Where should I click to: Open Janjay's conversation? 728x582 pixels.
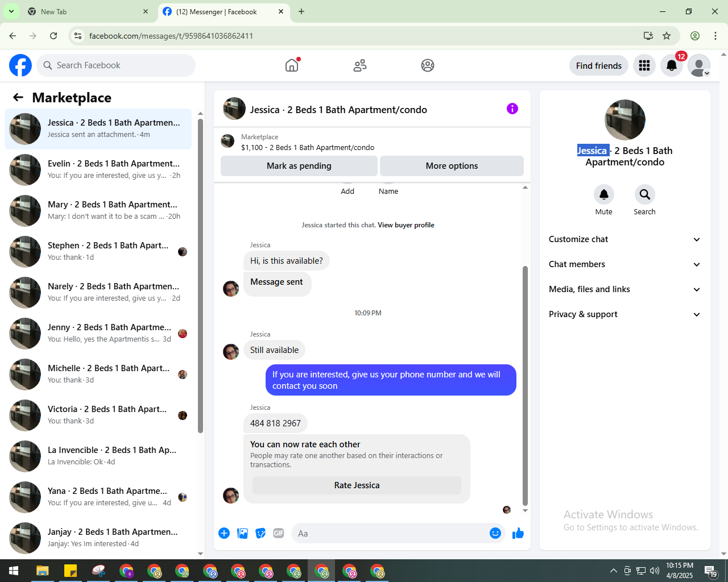[98, 538]
